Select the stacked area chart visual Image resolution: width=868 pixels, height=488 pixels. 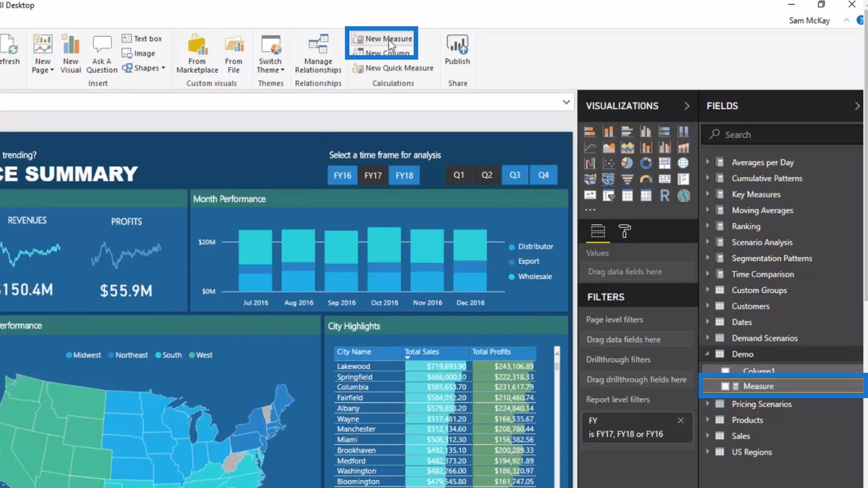[x=627, y=148]
